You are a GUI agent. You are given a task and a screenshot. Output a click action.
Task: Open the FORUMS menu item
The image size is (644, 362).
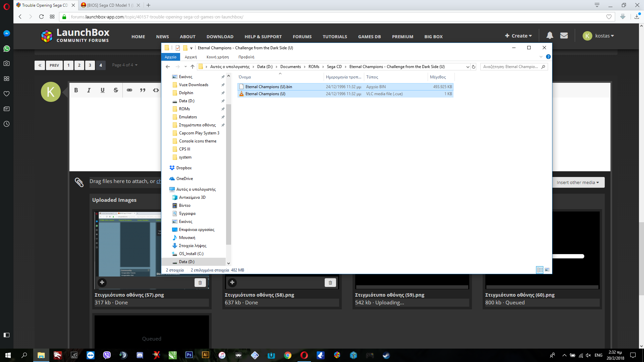tap(302, 37)
